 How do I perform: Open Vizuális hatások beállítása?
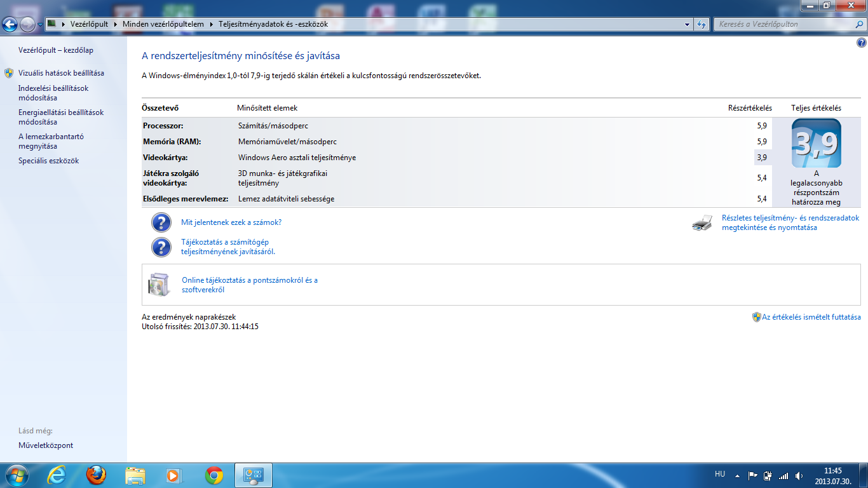point(61,73)
